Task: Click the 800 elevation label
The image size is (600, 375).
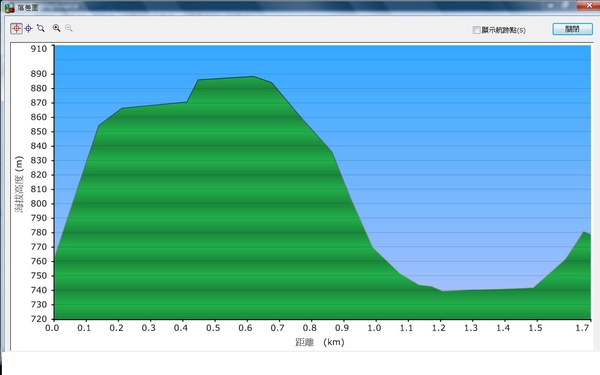Action: tap(39, 204)
